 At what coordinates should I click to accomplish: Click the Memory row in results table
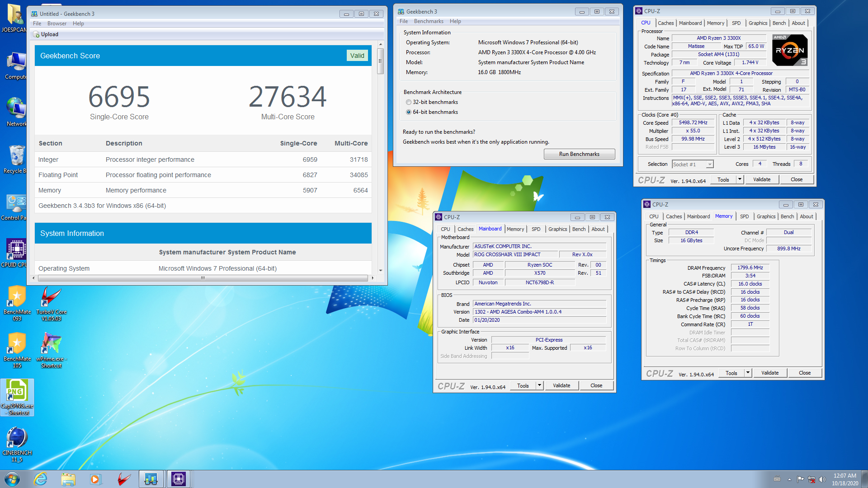(203, 190)
